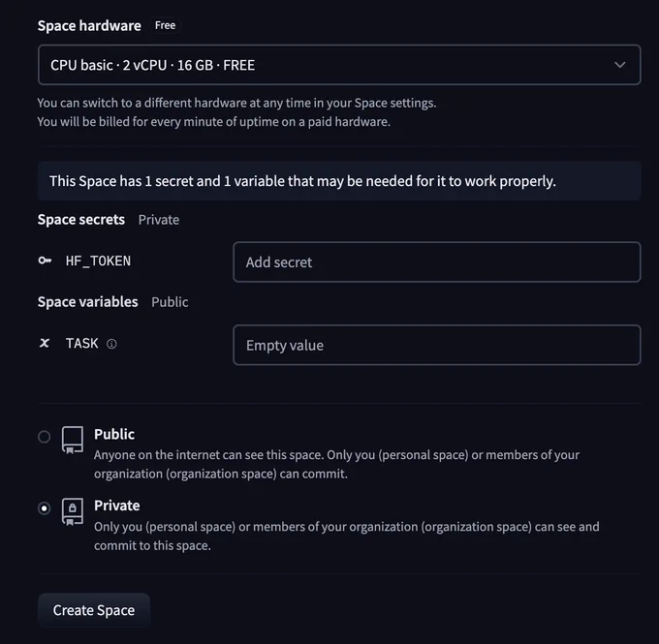Click the info icon next to TASK

point(111,344)
